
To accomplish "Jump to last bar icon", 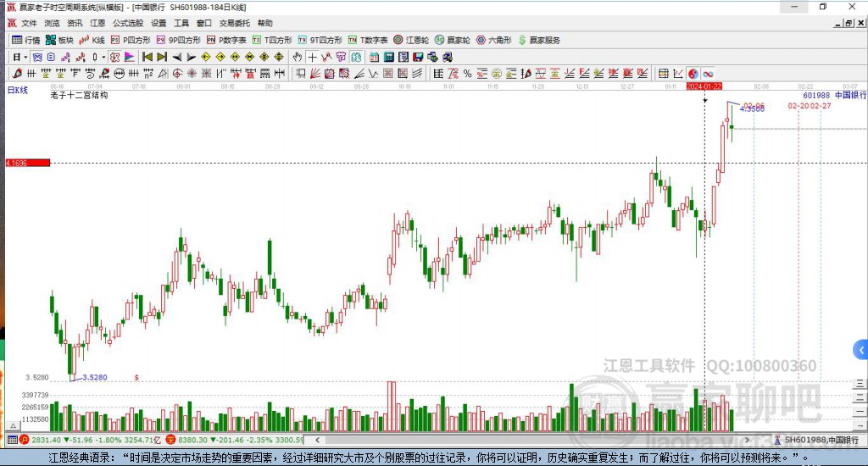I will coord(162,57).
